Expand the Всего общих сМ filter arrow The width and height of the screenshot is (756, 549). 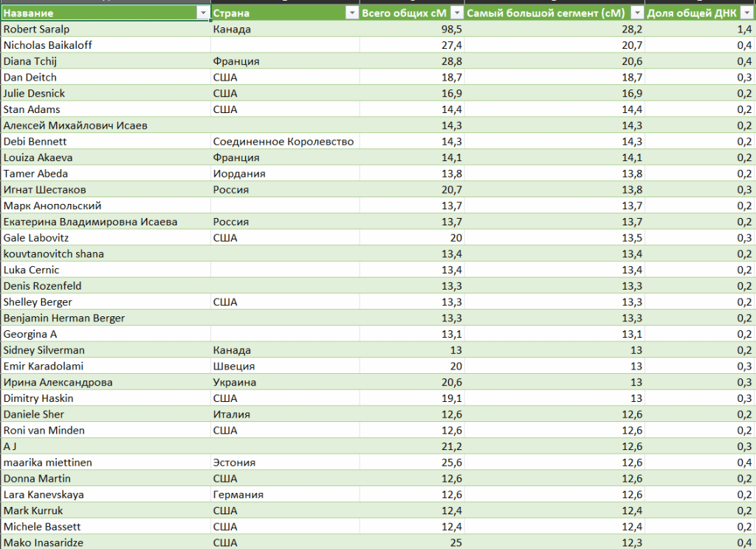pos(456,13)
